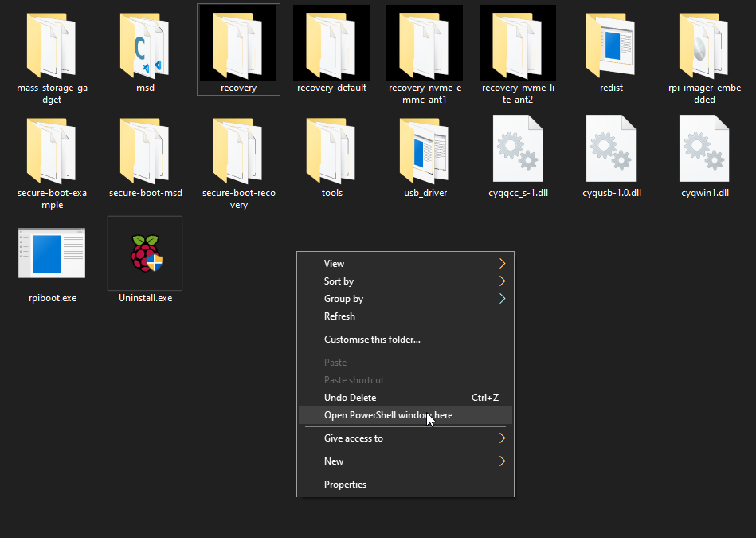The height and width of the screenshot is (538, 756).
Task: Click the Uninstall.exe file name label
Action: 145,298
